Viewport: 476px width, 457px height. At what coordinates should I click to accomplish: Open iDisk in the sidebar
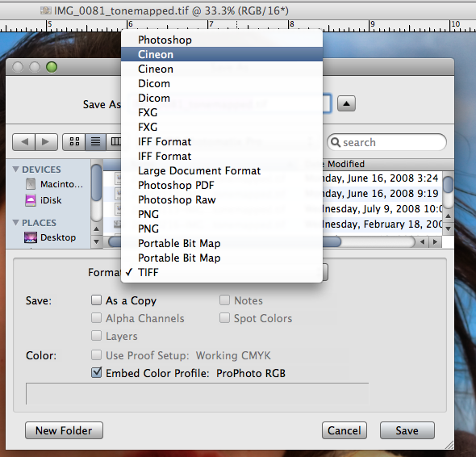44,200
